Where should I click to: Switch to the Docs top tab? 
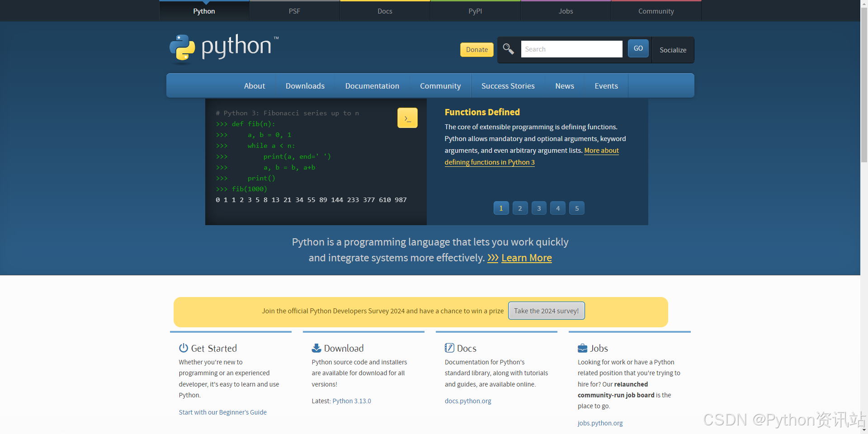385,11
